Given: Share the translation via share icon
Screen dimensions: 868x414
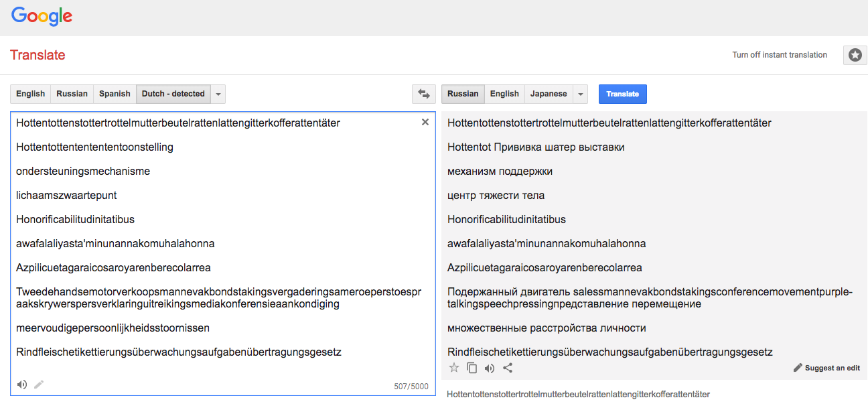Looking at the screenshot, I should (508, 368).
